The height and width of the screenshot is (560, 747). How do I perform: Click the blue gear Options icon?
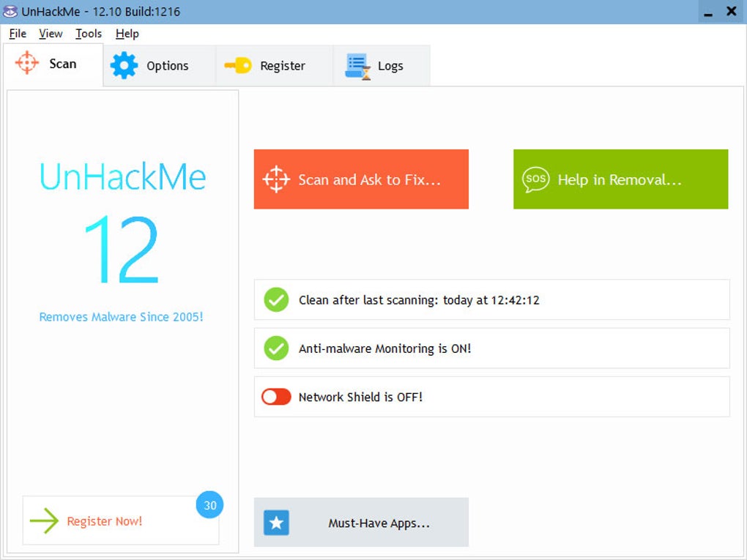[124, 65]
